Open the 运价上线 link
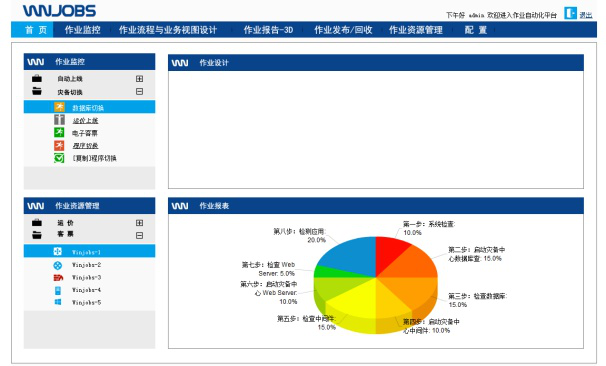Viewport: 606px width, 366px height. click(85, 121)
